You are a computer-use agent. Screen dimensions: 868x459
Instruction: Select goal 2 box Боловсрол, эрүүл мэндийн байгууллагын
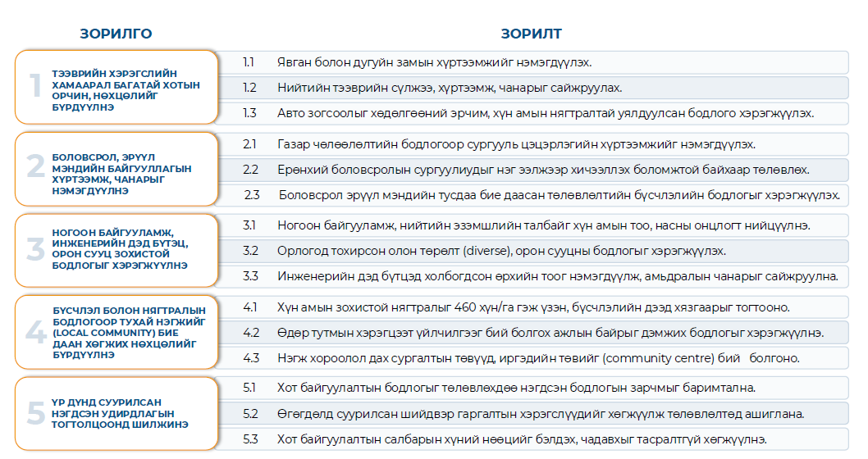116,168
